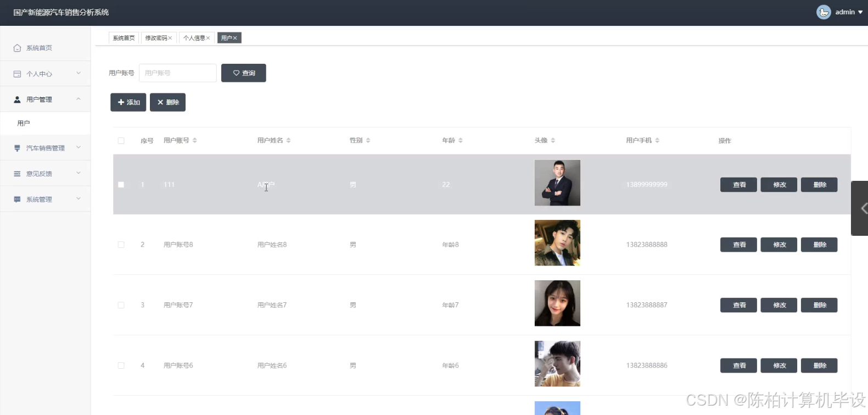Open the admin dropdown arrow
The width and height of the screenshot is (868, 415).
(860, 12)
